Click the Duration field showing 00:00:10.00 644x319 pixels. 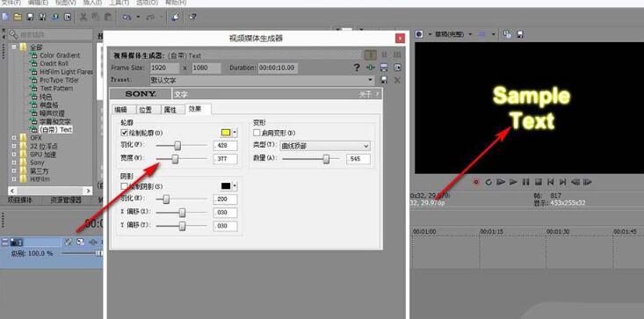(278, 68)
